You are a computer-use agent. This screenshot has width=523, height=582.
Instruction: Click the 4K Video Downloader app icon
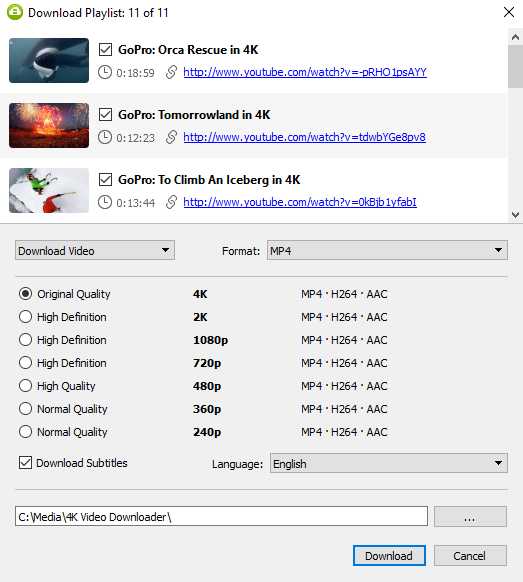click(x=15, y=12)
